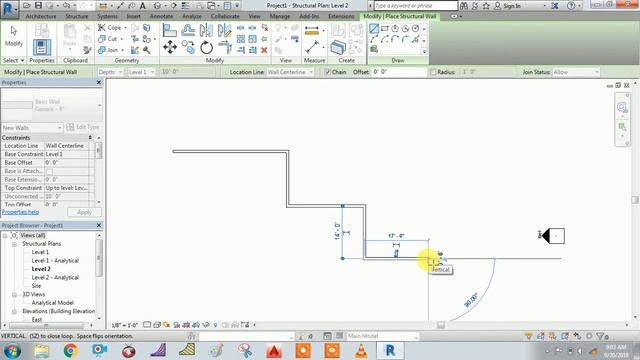Open Analytical Model 3D view in browser
This screenshot has height=360, width=640.
coord(52,303)
